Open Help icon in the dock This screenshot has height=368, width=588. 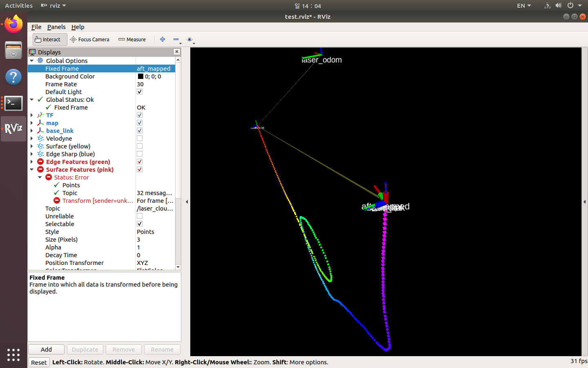tap(13, 77)
